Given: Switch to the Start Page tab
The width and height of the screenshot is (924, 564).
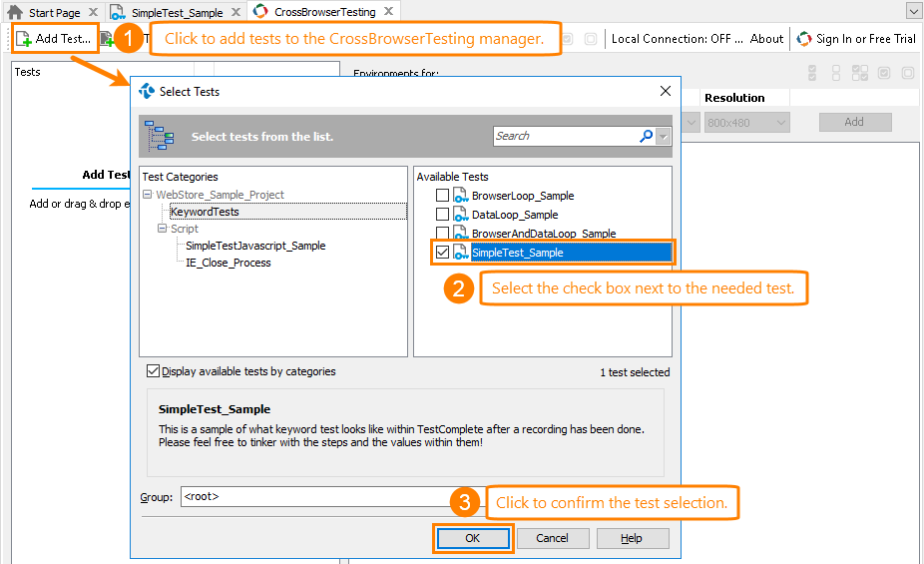Looking at the screenshot, I should 54,12.
